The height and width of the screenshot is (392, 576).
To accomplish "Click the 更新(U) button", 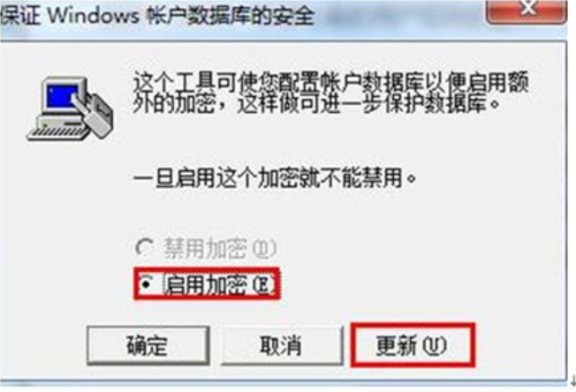I will (413, 345).
